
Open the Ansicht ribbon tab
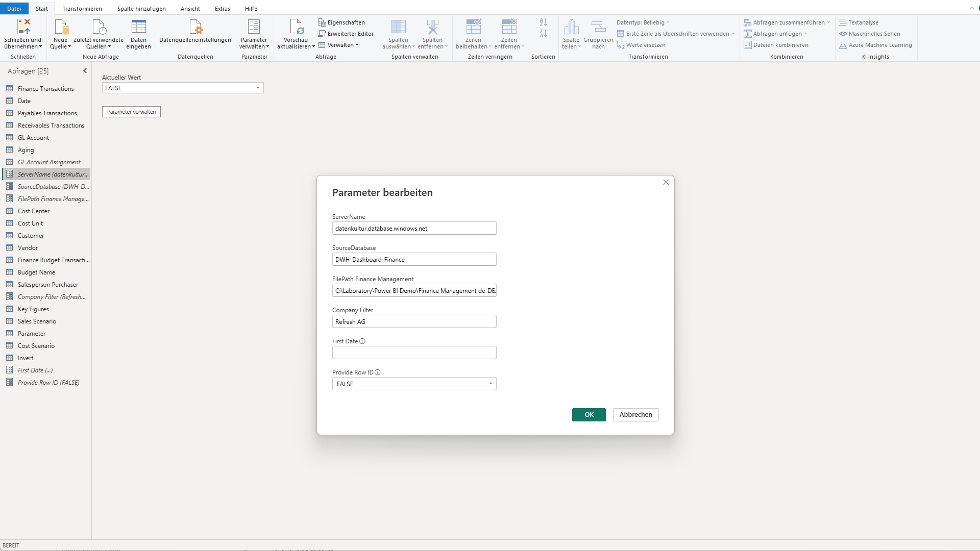pyautogui.click(x=190, y=8)
